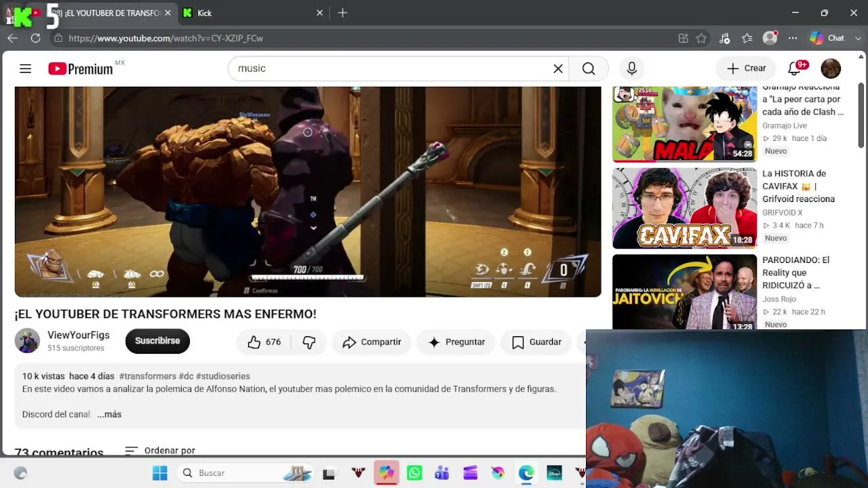Open ViewYourFigs channel avatar
Viewport: 868px width, 488px height.
coord(28,341)
